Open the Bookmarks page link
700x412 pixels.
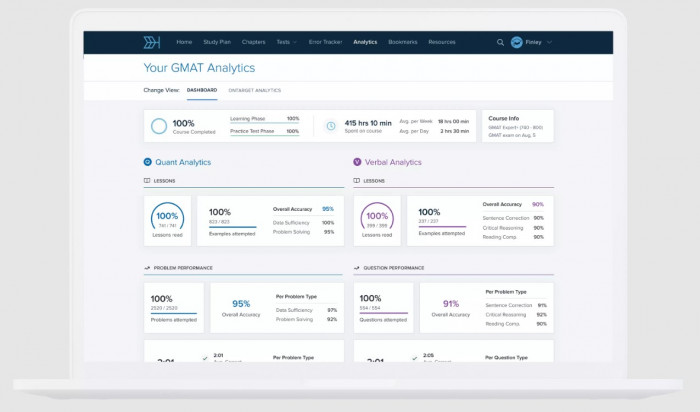pyautogui.click(x=403, y=42)
